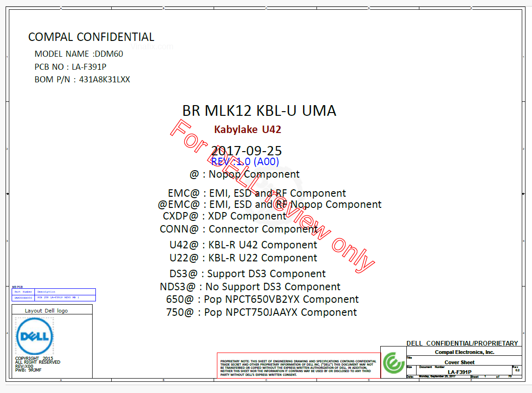Image resolution: width=532 pixels, height=393 pixels.
Task: Click the 'BOM P/N : 431A8K31LXX' line
Action: tap(82, 80)
